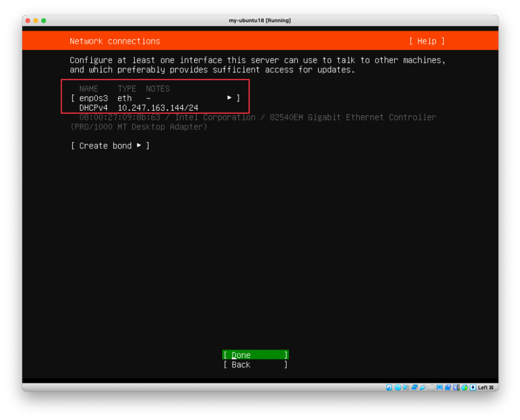Expand the enp0s3 interface options arrow
520x420 pixels.
(229, 98)
